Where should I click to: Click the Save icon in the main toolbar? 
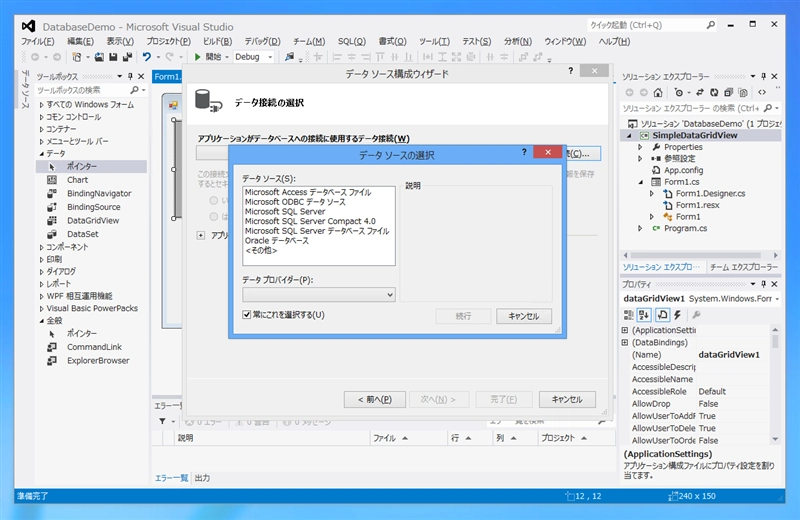(x=113, y=57)
